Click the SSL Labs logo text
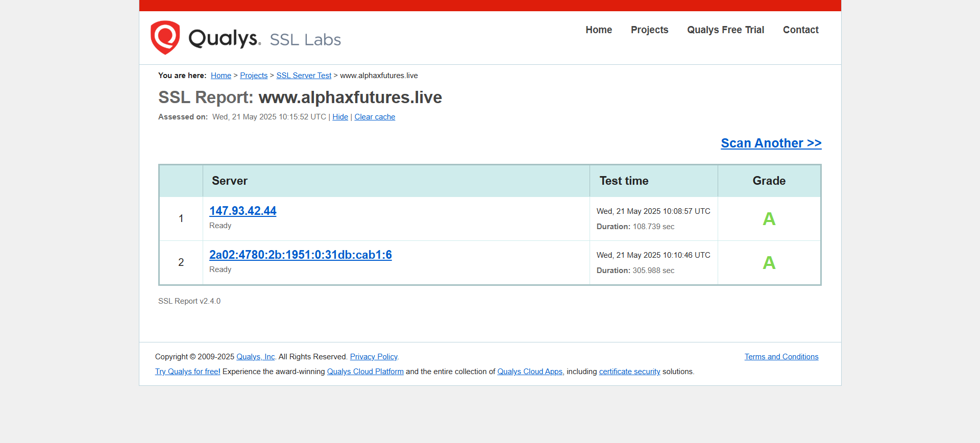980x443 pixels. tap(305, 40)
